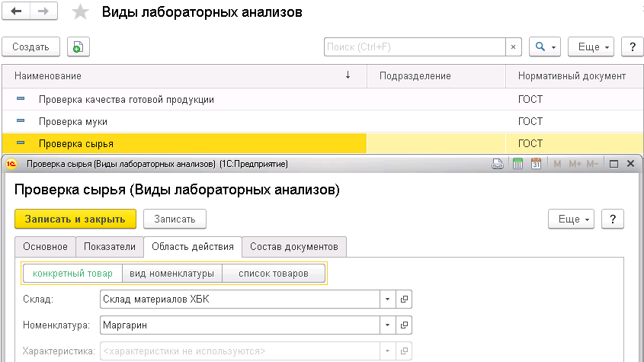The image size is (644, 362).
Task: Click the 'Записать и закрыть' button
Action: click(x=75, y=219)
